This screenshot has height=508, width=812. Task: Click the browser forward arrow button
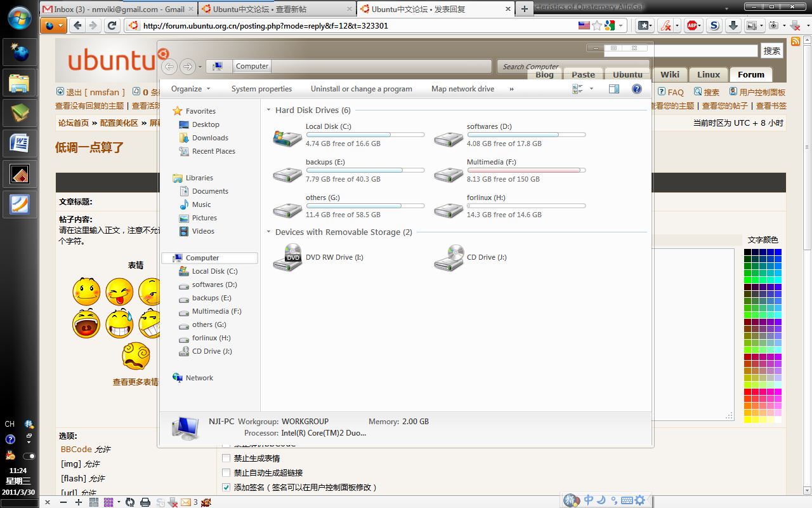click(x=93, y=25)
